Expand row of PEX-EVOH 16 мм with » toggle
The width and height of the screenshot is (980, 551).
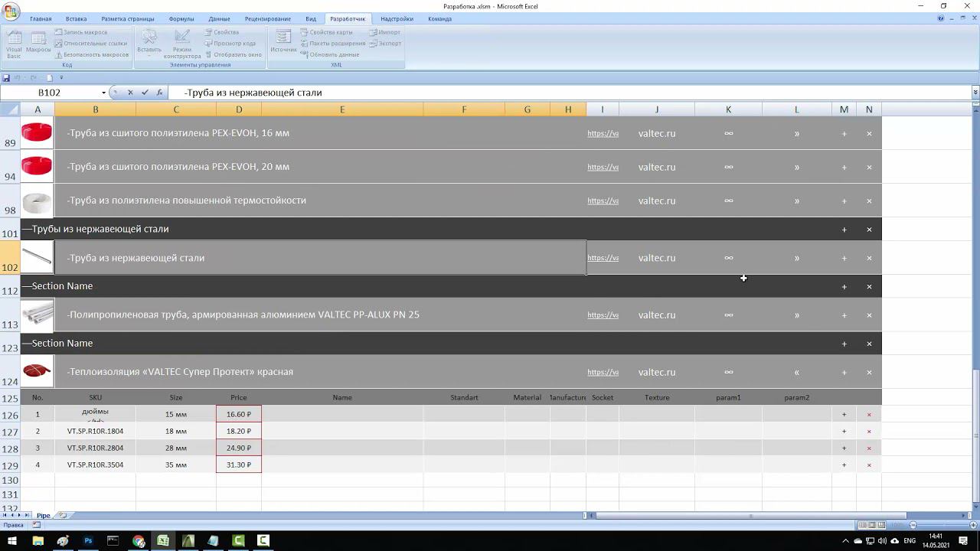[796, 134]
